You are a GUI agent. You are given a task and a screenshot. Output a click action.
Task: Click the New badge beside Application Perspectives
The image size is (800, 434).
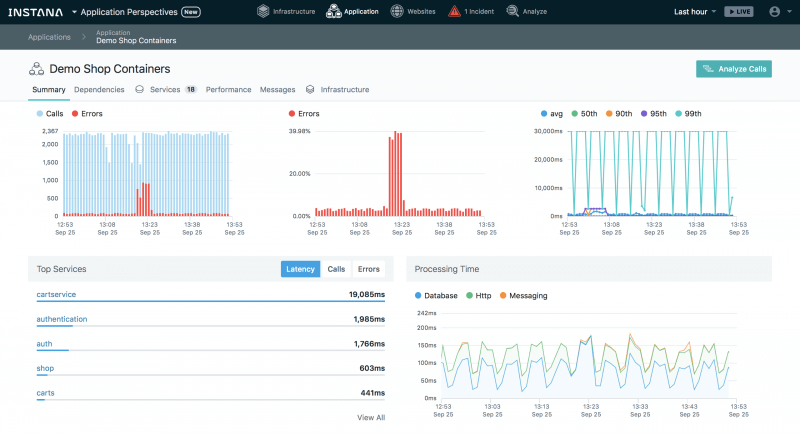pos(191,12)
